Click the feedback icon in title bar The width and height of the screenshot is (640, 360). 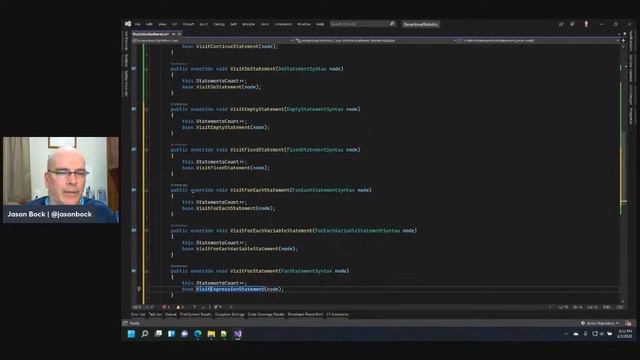[573, 24]
